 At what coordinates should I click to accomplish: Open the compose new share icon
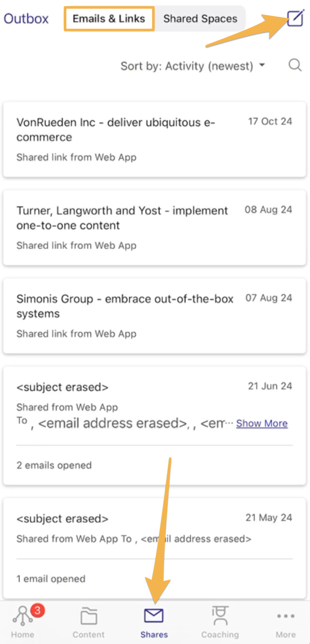coord(294,19)
